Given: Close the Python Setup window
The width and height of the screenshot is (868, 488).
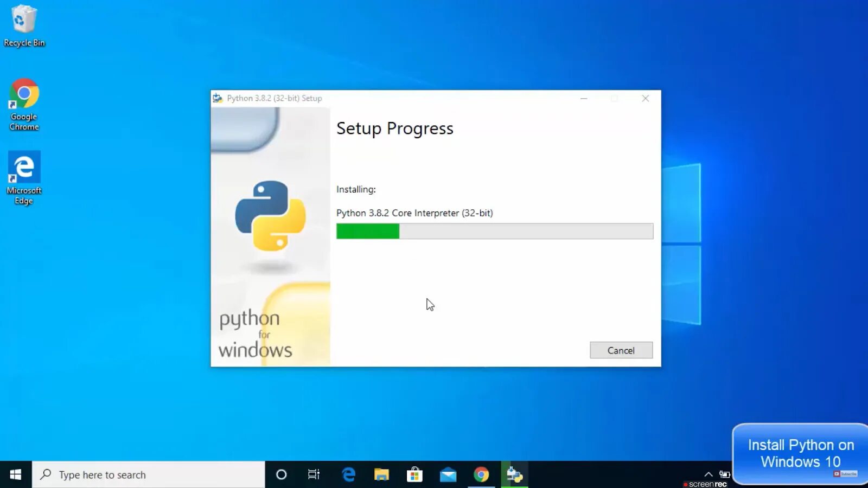Looking at the screenshot, I should (646, 98).
